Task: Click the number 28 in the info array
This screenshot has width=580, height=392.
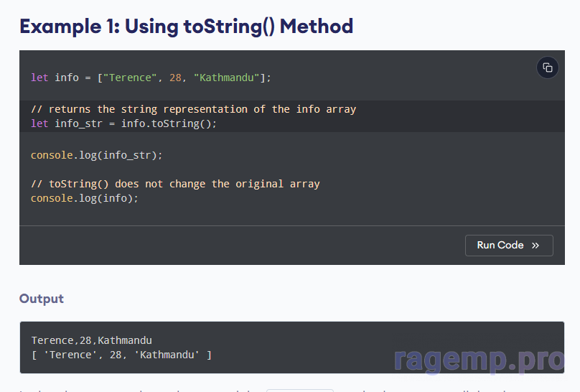Action: pyautogui.click(x=175, y=78)
